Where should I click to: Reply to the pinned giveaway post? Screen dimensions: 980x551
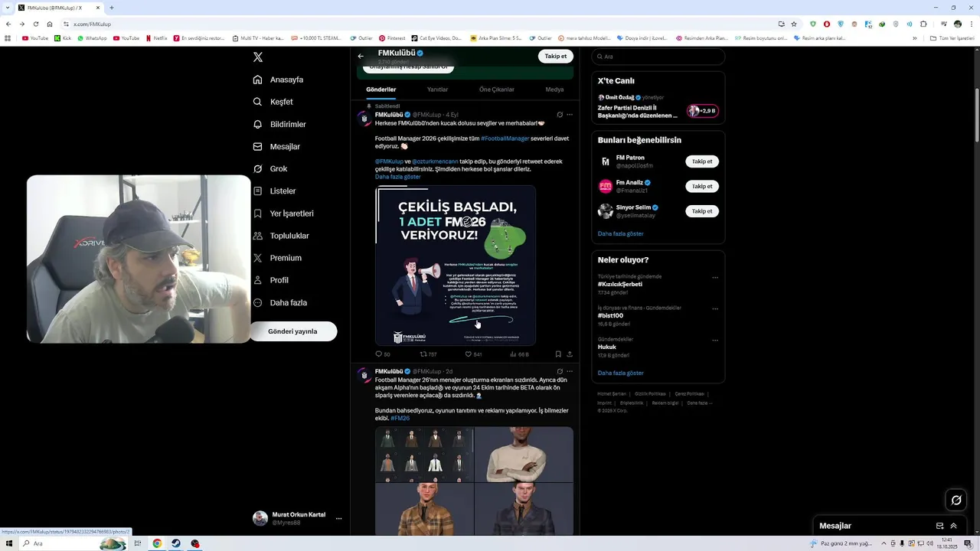click(x=382, y=354)
